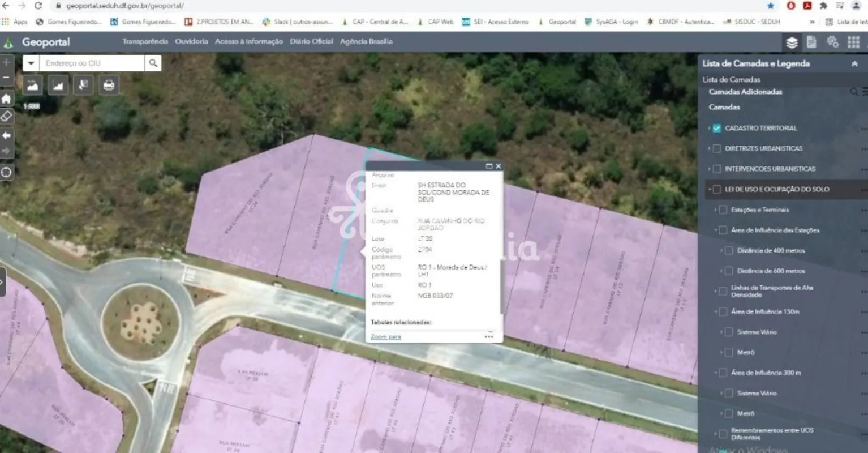Activate my location target button

coord(6,172)
